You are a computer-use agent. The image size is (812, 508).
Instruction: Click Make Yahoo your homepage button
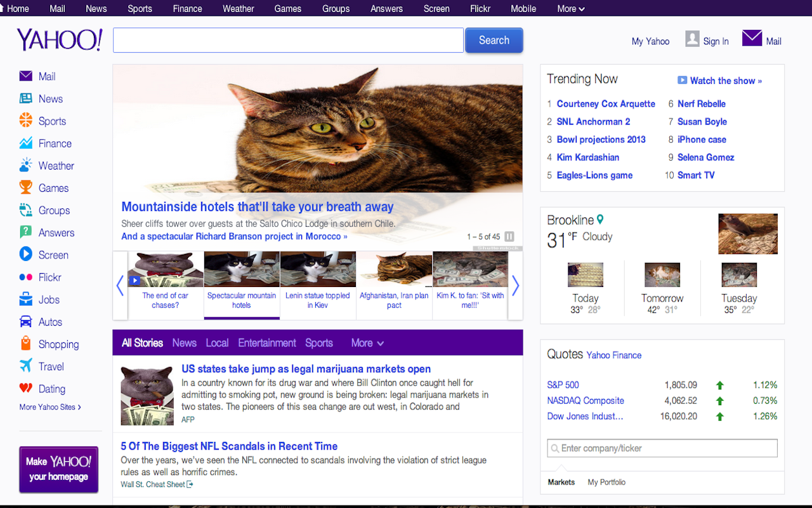pyautogui.click(x=59, y=469)
